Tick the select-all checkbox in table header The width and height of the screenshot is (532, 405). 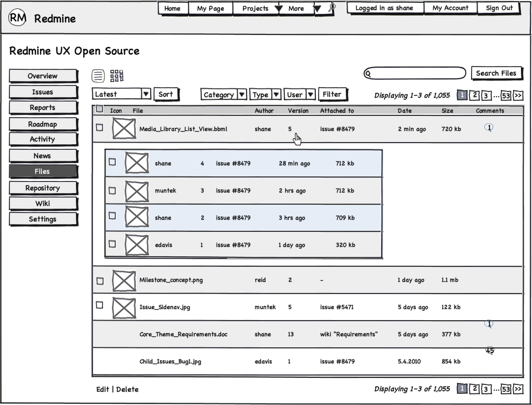click(99, 109)
